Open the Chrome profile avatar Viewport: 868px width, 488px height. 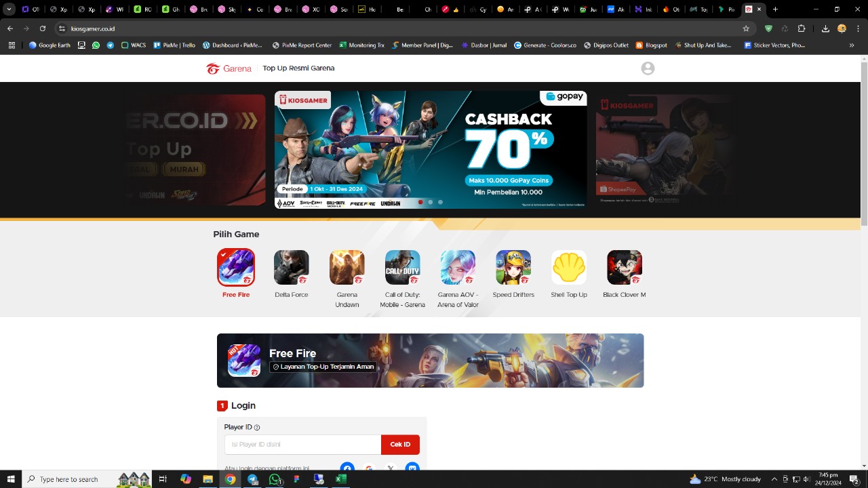(842, 28)
